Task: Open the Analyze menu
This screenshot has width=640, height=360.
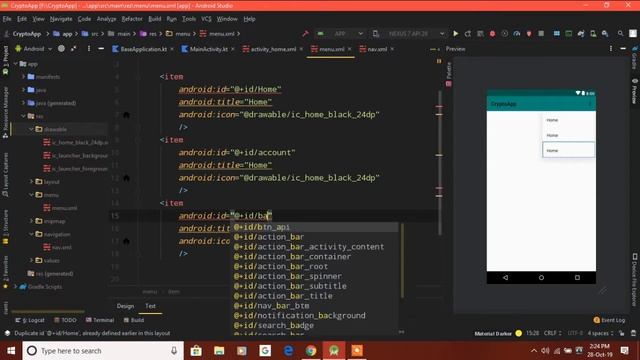Action: pyautogui.click(x=107, y=19)
